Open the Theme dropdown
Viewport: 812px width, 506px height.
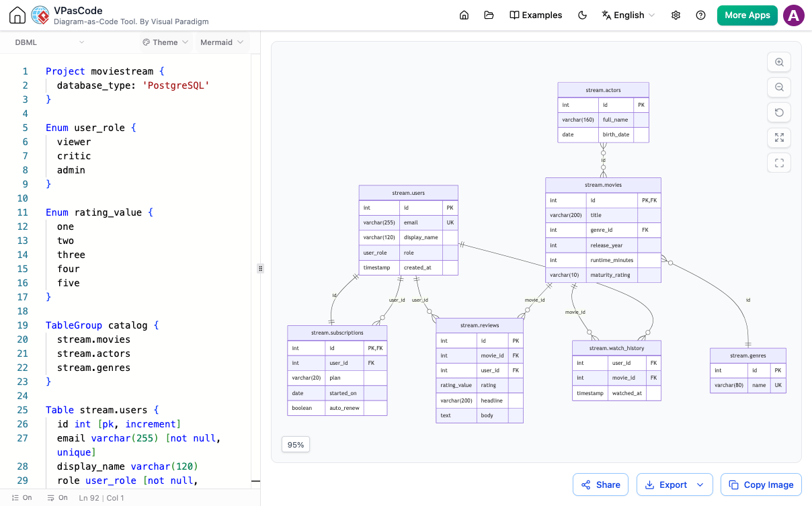tap(165, 42)
